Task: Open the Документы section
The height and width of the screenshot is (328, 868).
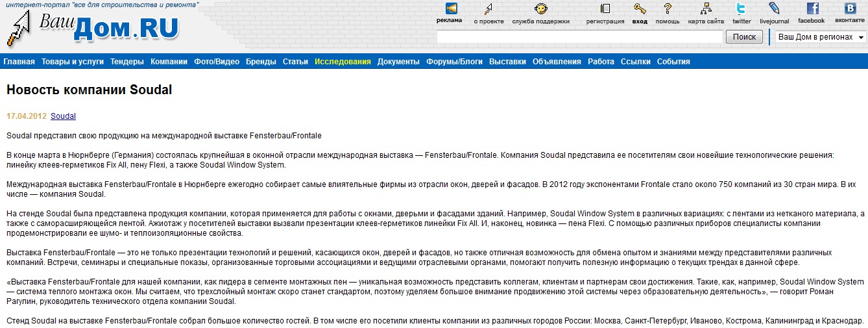Action: tap(398, 62)
